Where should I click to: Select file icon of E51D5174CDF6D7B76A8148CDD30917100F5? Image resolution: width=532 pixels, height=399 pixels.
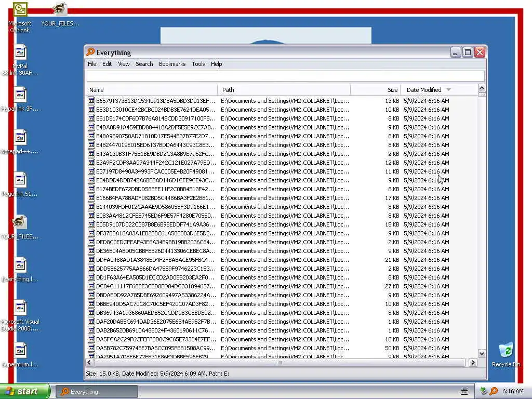pyautogui.click(x=91, y=118)
